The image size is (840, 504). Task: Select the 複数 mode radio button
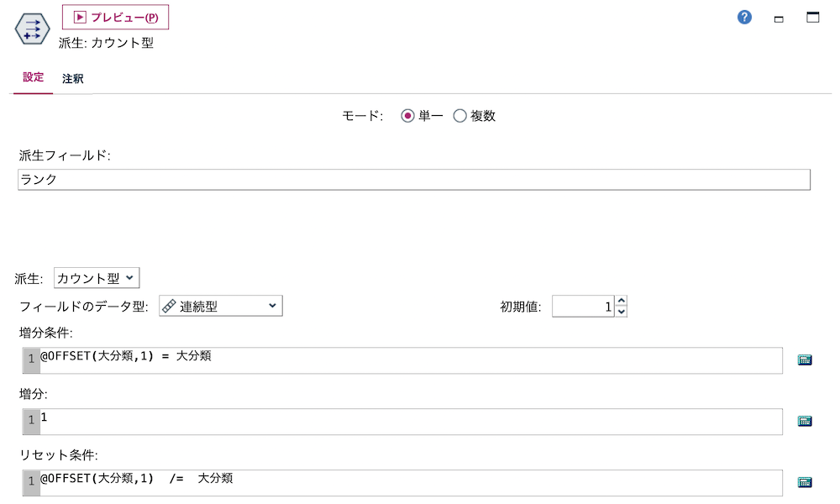459,115
